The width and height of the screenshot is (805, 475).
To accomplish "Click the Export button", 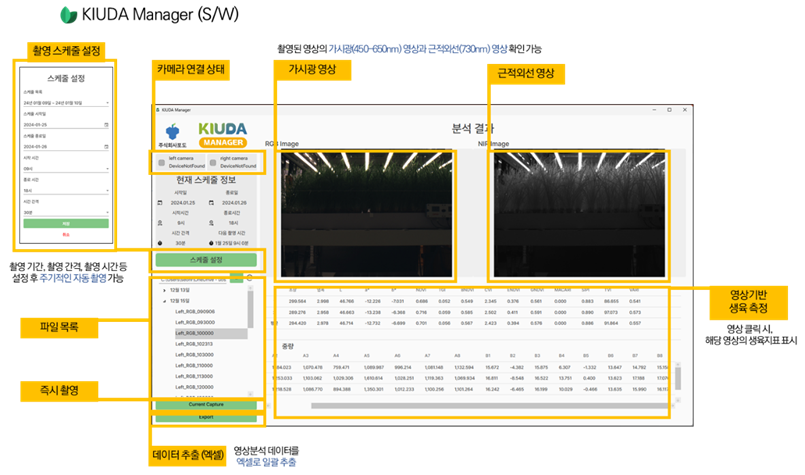I will pyautogui.click(x=206, y=417).
